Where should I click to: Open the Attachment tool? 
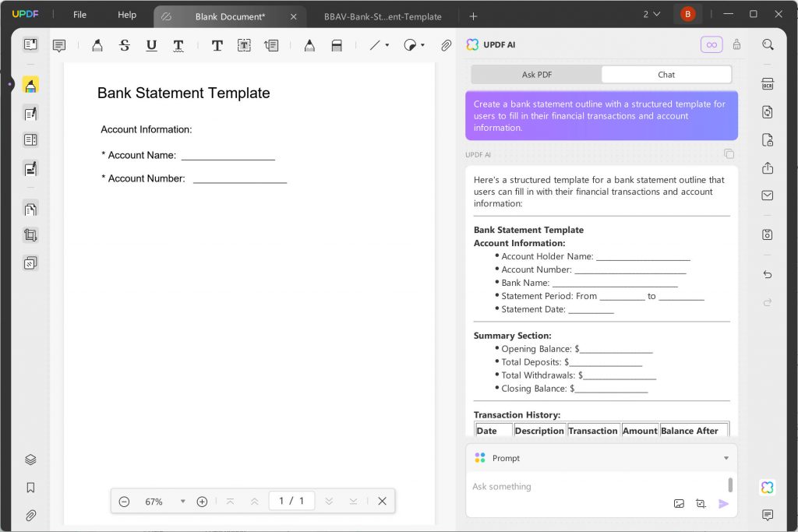[x=446, y=45]
